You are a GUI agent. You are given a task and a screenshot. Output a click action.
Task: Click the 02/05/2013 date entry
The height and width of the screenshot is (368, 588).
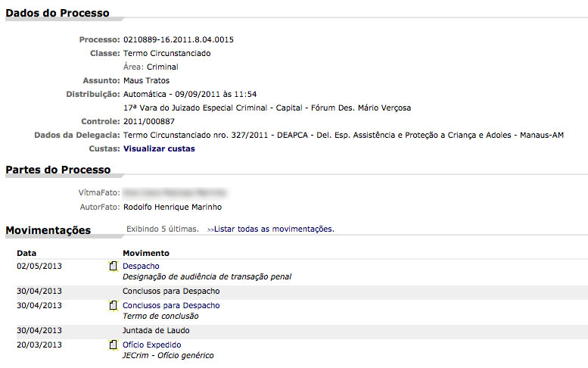[39, 267]
